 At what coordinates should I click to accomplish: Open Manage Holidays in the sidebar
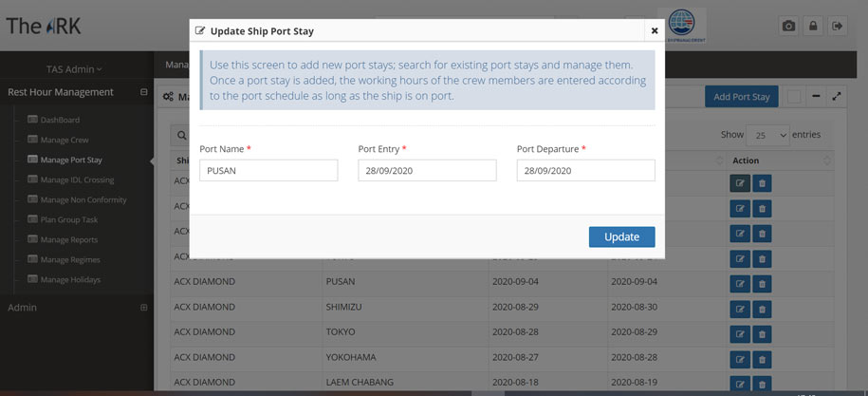(64, 279)
